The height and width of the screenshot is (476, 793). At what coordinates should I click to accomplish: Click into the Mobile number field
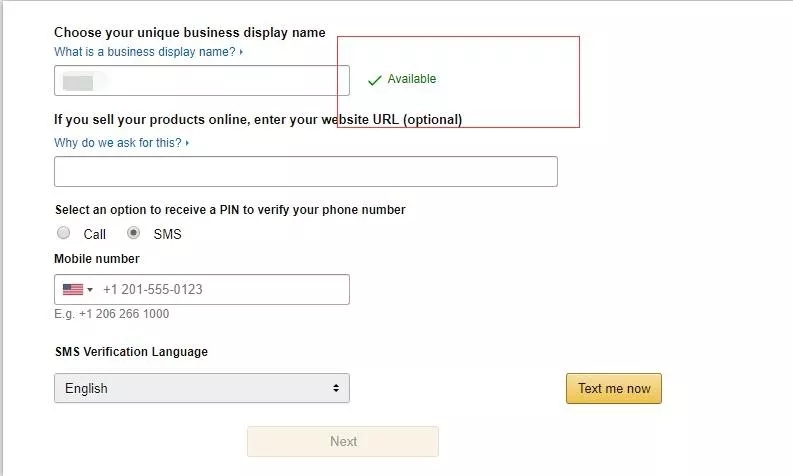222,290
